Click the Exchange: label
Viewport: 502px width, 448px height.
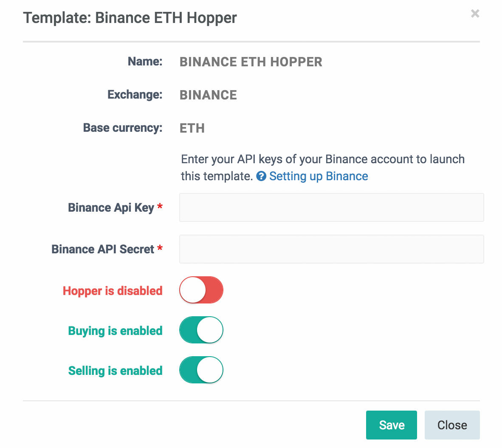tap(135, 94)
